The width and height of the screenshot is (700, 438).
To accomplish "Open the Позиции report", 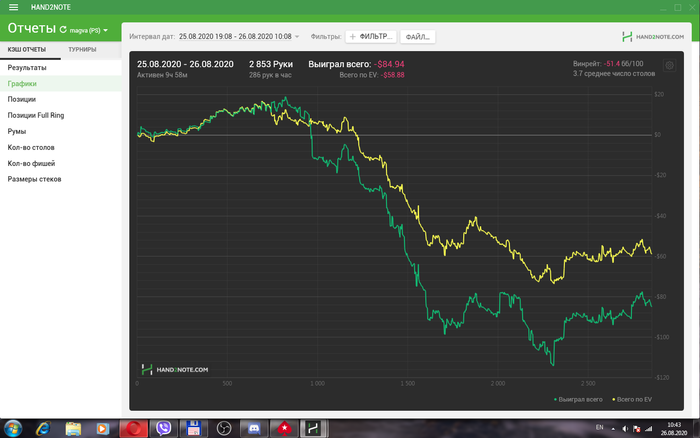I will pos(61,99).
